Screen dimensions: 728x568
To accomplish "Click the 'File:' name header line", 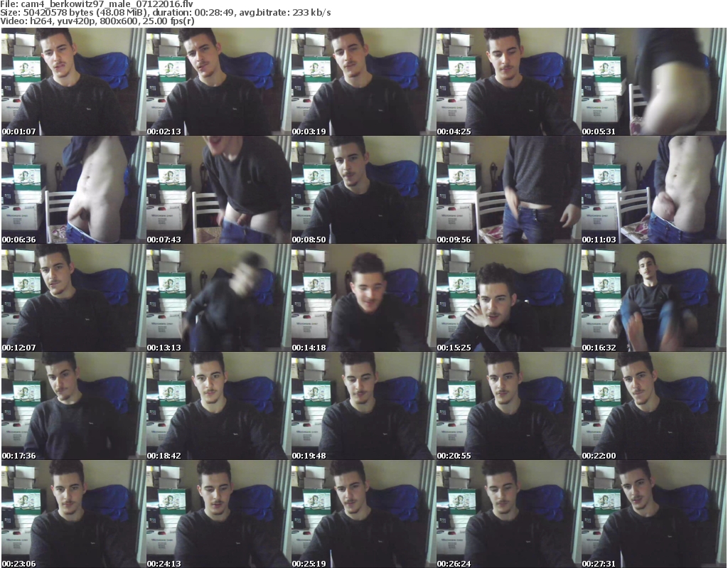I will pos(97,4).
